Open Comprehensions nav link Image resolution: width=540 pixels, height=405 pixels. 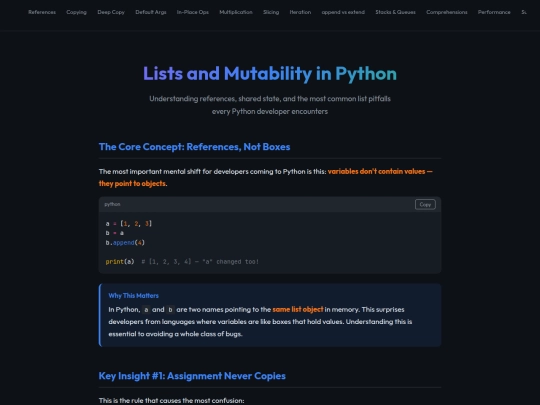pyautogui.click(x=447, y=12)
